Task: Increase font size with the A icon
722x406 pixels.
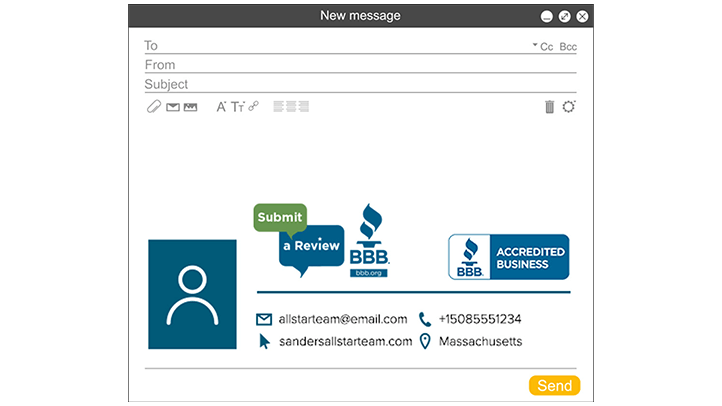Action: (x=221, y=107)
